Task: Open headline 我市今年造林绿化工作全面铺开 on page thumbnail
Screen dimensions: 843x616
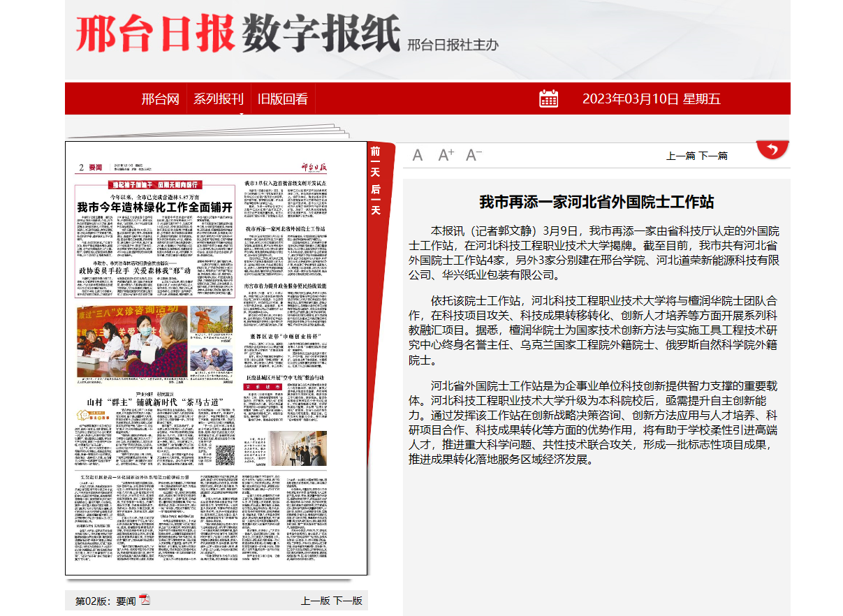Action: [x=154, y=207]
